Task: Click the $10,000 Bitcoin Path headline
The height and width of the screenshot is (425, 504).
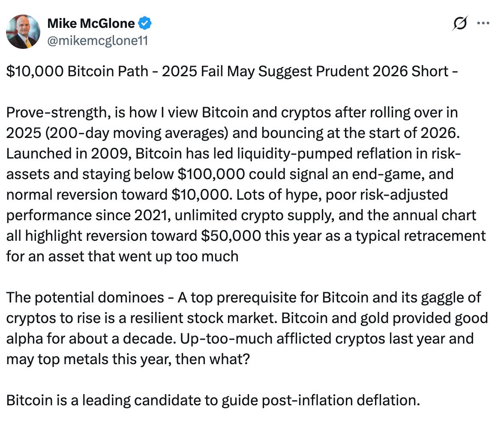Action: [x=231, y=71]
